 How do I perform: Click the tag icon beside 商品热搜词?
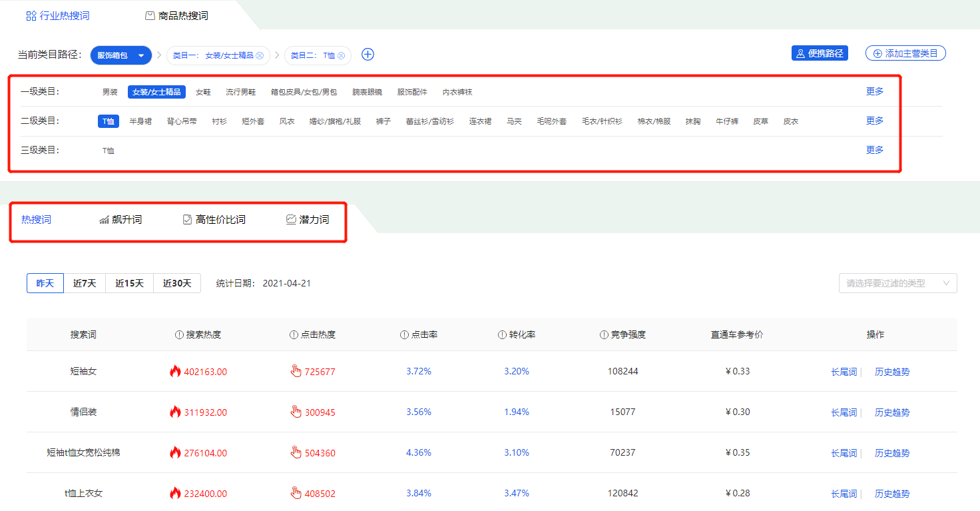click(x=149, y=15)
